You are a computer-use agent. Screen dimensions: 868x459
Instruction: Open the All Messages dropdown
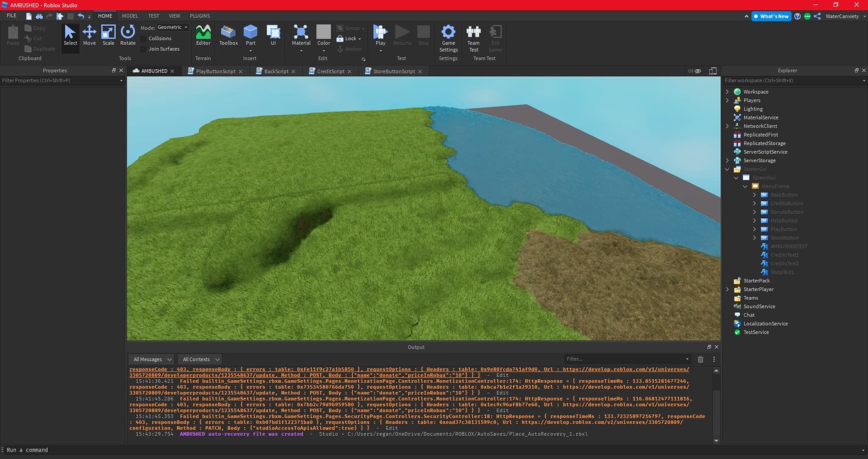pos(151,360)
